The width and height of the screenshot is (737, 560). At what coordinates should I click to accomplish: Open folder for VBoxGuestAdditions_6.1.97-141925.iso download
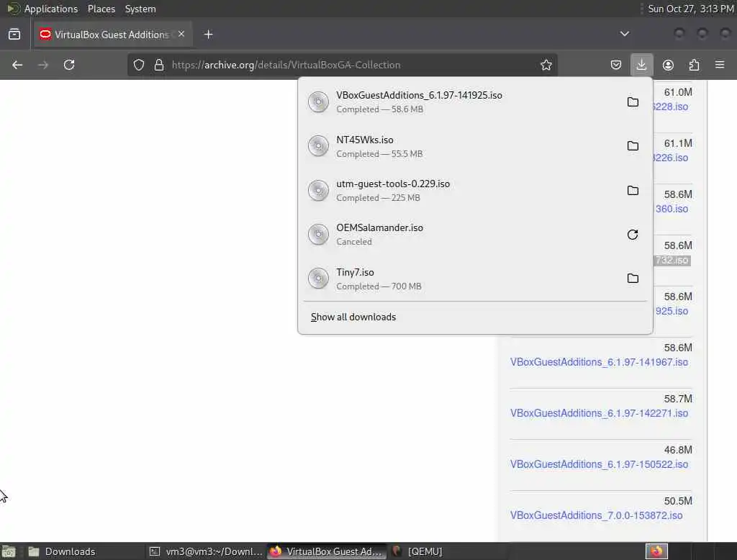point(633,102)
